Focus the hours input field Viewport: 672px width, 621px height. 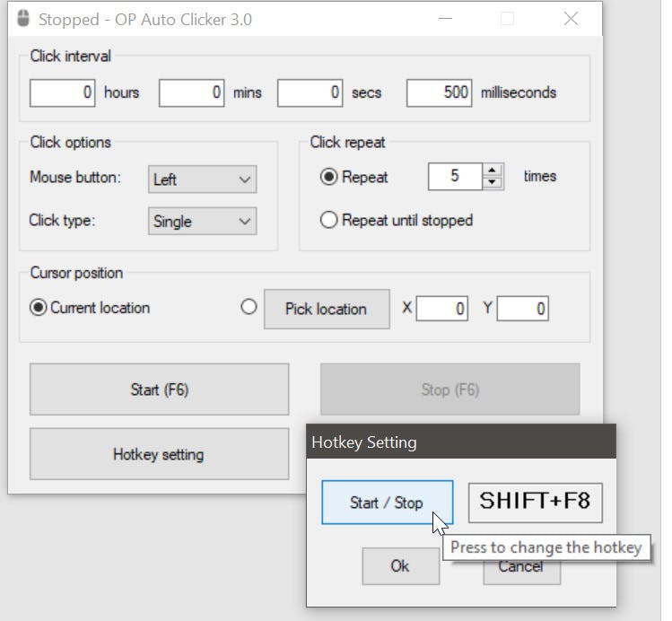[62, 92]
